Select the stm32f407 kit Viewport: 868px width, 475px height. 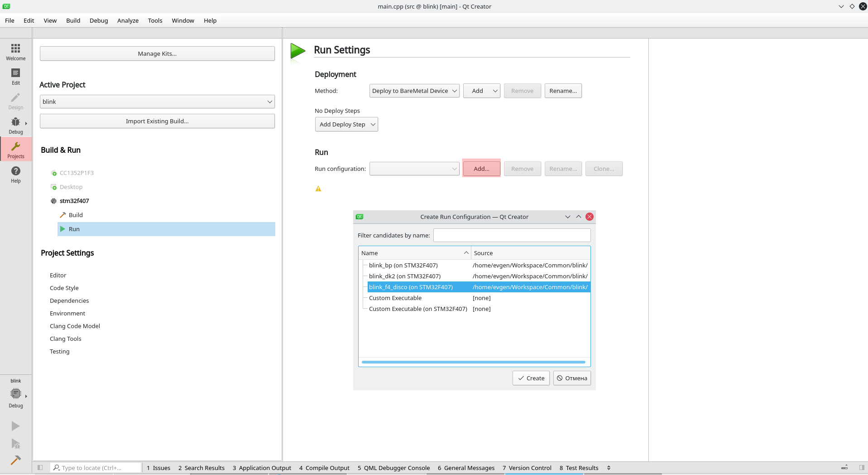point(74,201)
